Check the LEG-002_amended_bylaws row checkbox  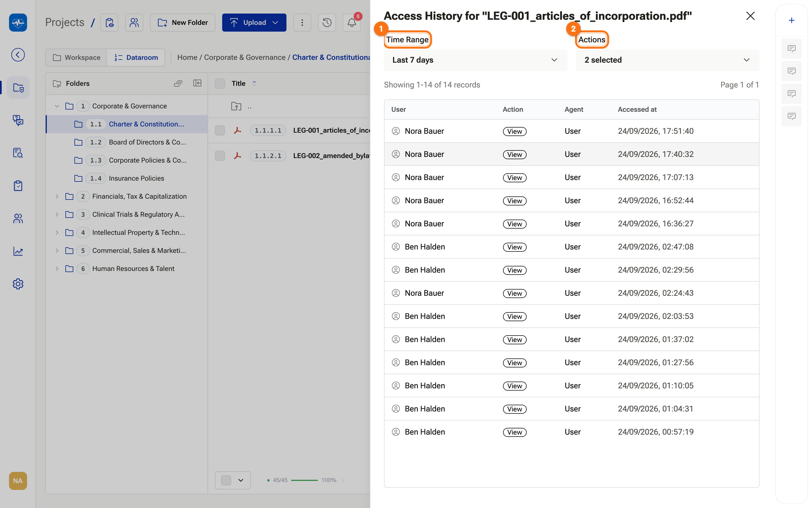(x=220, y=156)
